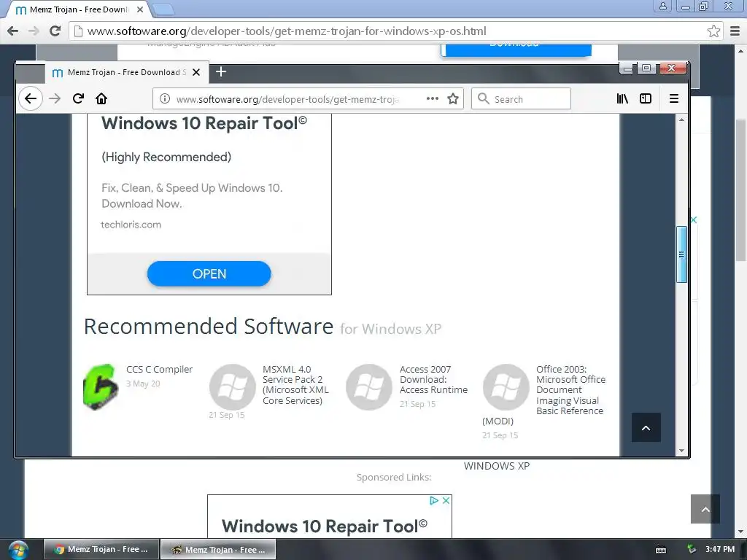Click Chrome page grey scroll-to-top button
The width and height of the screenshot is (747, 560).
click(705, 509)
